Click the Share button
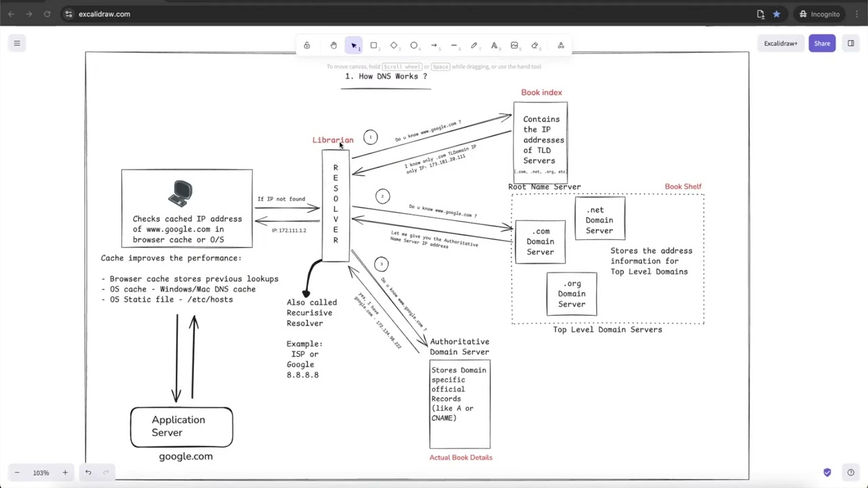The height and width of the screenshot is (488, 868). (x=822, y=43)
